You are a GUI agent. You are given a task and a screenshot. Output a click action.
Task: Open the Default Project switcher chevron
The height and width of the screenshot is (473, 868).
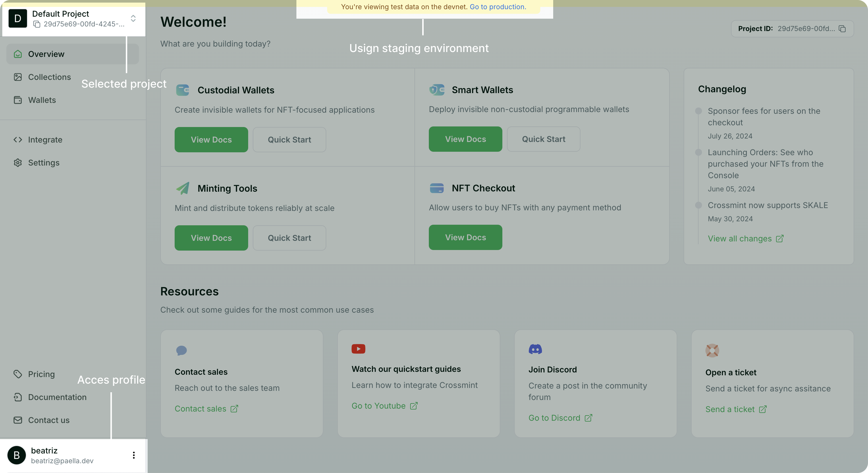pos(134,19)
